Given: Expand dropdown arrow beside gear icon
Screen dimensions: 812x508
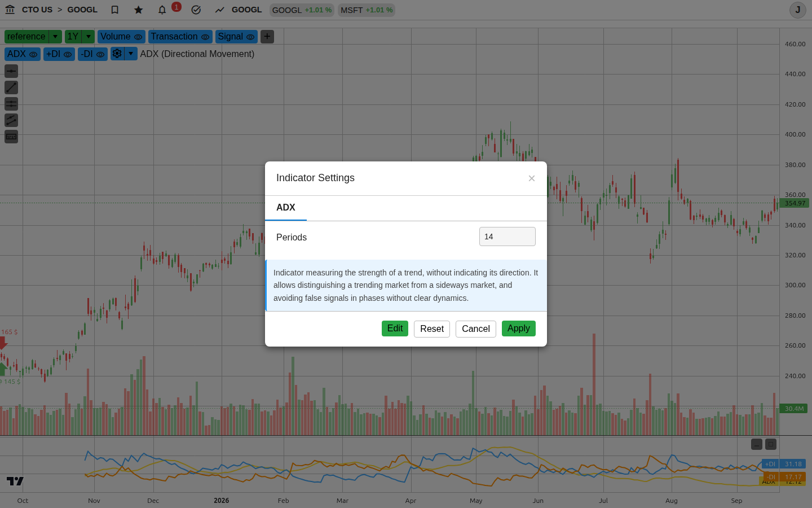Looking at the screenshot, I should coord(131,54).
